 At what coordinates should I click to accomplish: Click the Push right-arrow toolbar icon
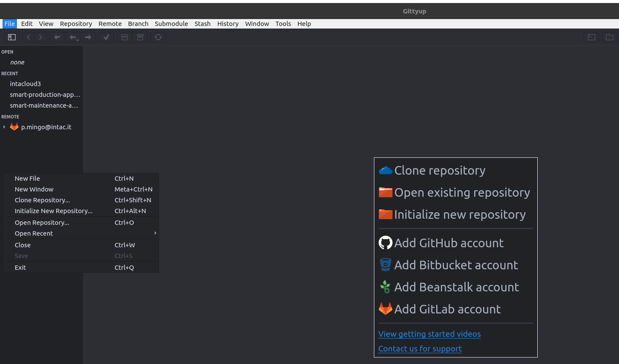point(88,37)
